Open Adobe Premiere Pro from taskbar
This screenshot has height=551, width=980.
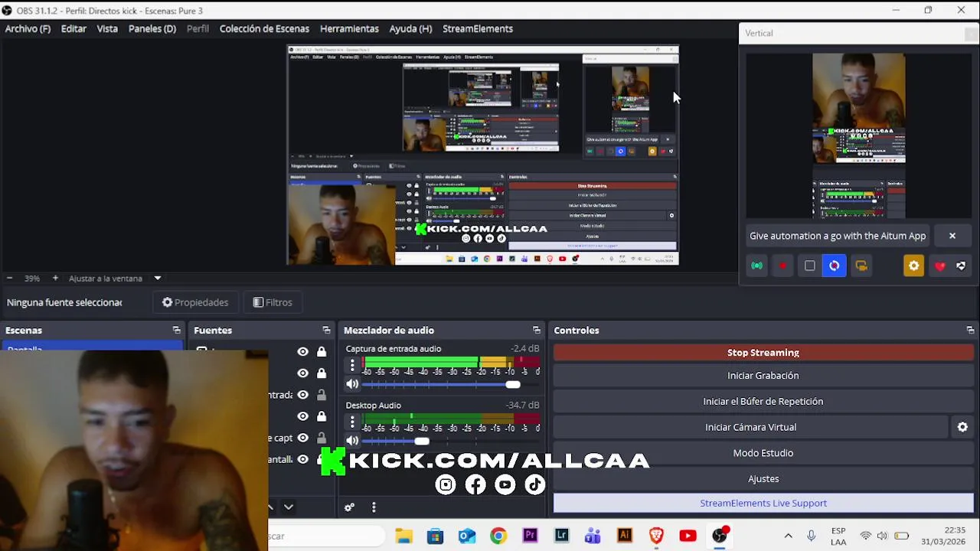click(x=530, y=536)
